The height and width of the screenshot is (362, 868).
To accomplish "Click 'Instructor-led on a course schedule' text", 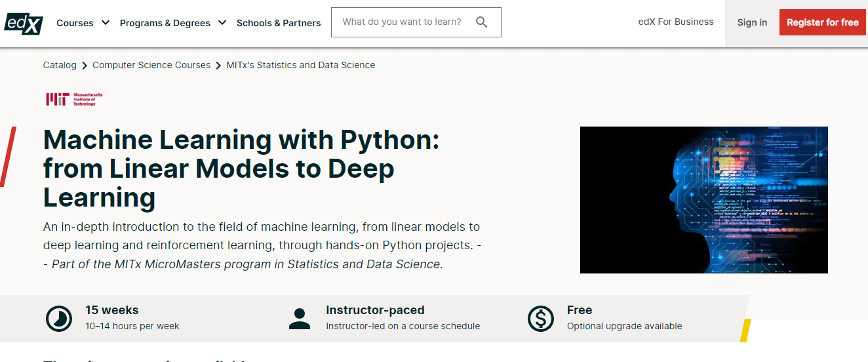I will (x=403, y=326).
